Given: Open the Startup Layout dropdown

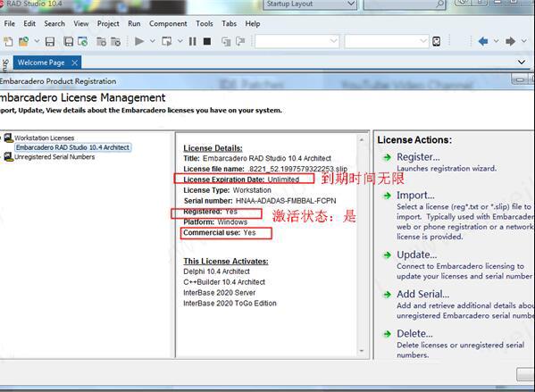Looking at the screenshot, I should [x=310, y=4].
